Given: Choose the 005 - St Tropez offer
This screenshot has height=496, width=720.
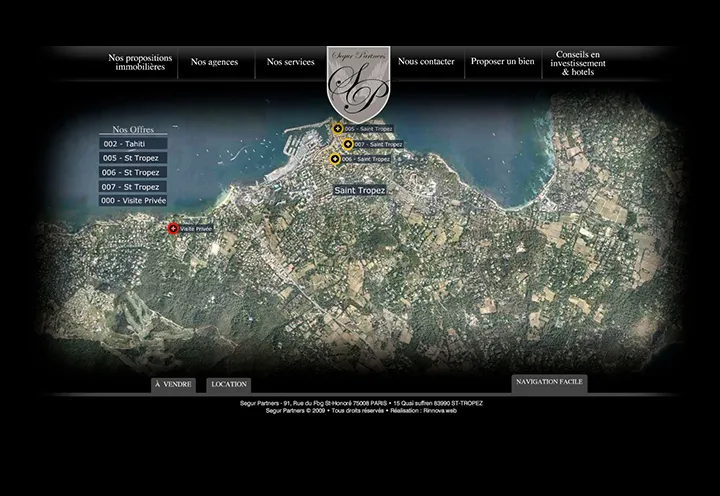Looking at the screenshot, I should pyautogui.click(x=133, y=158).
